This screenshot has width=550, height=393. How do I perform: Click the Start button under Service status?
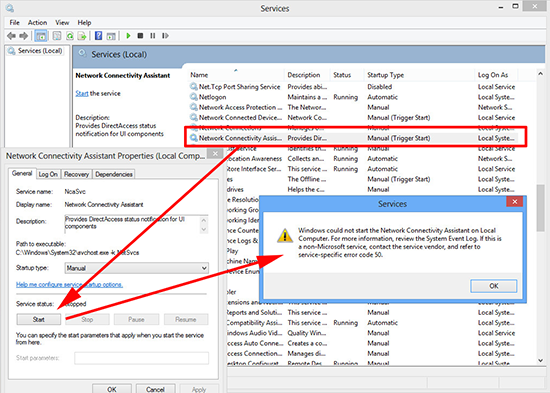(39, 319)
